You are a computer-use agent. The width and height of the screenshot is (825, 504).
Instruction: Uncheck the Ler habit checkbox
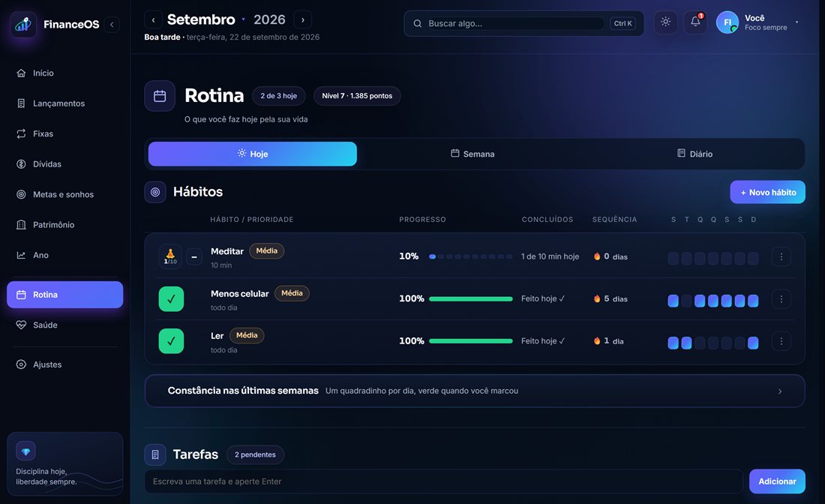pyautogui.click(x=171, y=341)
